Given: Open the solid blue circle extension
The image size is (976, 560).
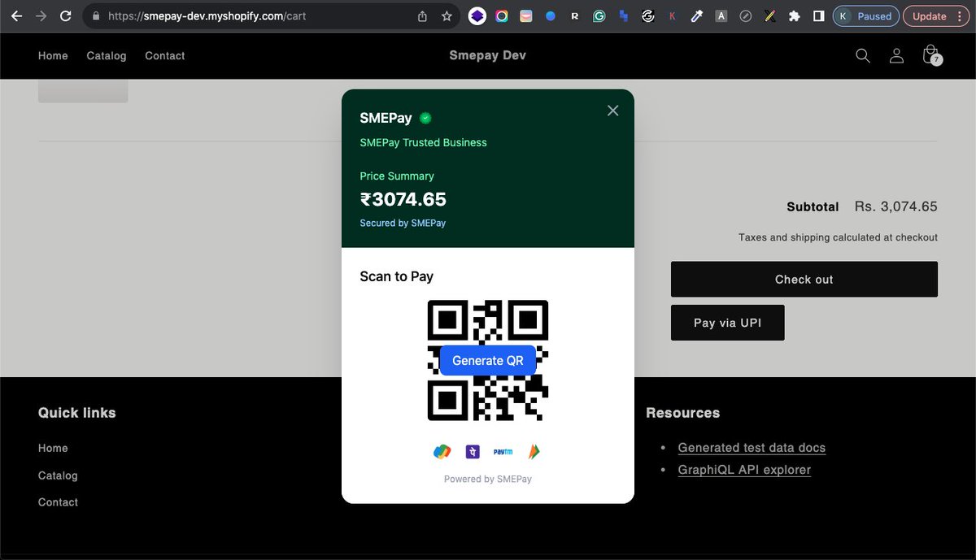Looking at the screenshot, I should 551,15.
